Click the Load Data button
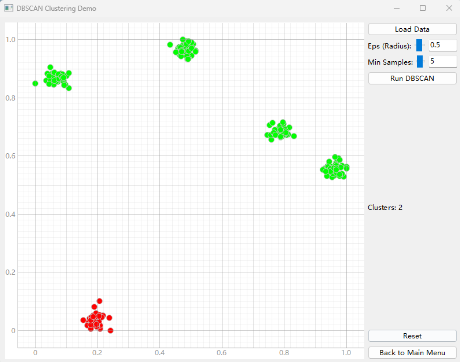460x362 pixels. point(412,29)
